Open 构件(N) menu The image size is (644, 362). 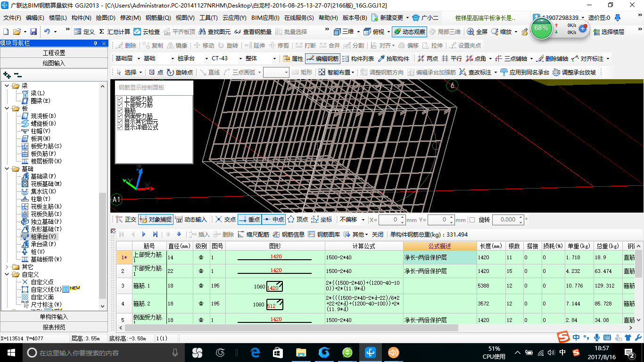pyautogui.click(x=81, y=18)
